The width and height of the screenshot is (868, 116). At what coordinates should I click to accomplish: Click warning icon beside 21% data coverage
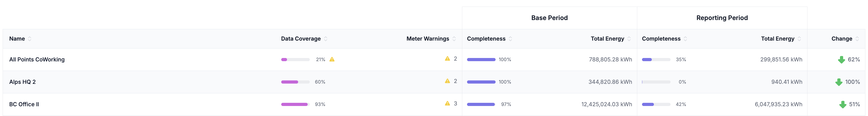332,60
